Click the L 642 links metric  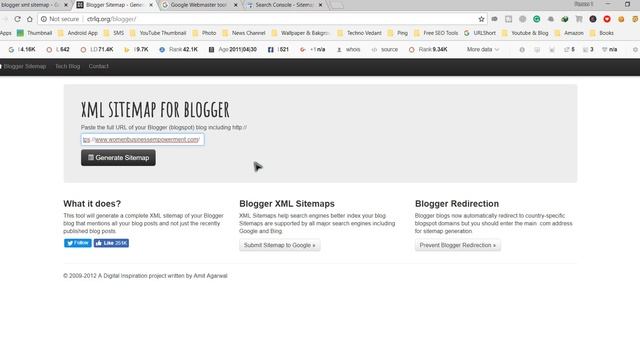[58, 49]
